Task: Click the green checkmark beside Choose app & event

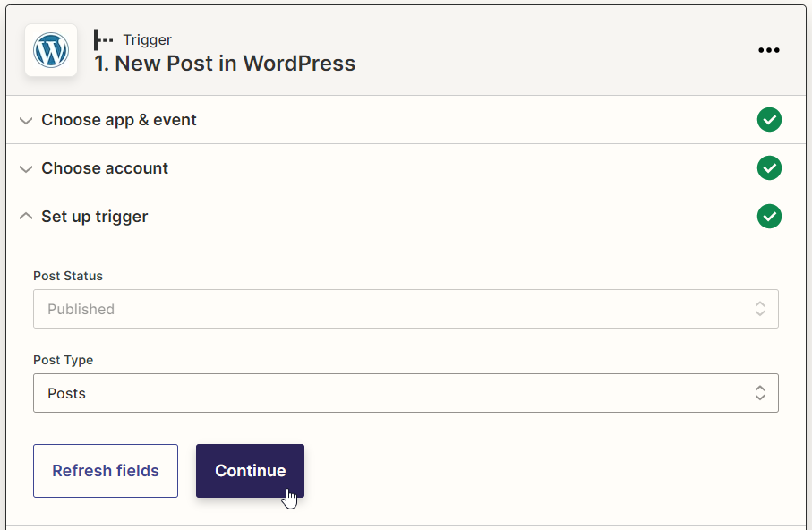Action: click(769, 120)
